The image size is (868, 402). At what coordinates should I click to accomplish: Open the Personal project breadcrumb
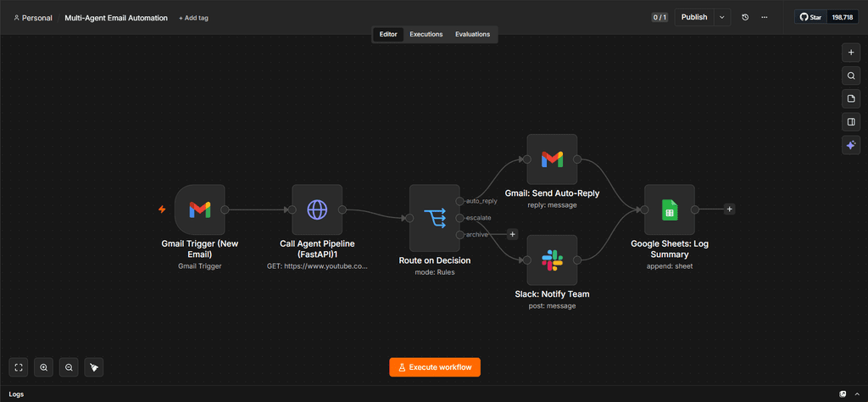(x=33, y=18)
